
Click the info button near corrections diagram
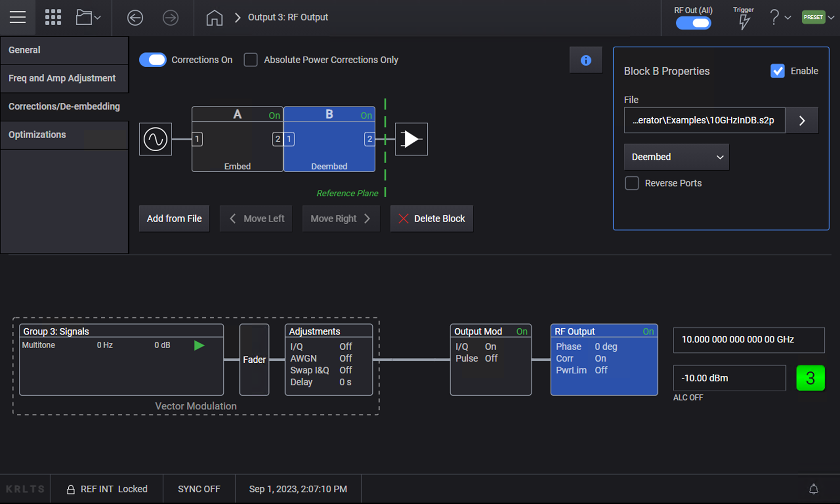point(585,60)
